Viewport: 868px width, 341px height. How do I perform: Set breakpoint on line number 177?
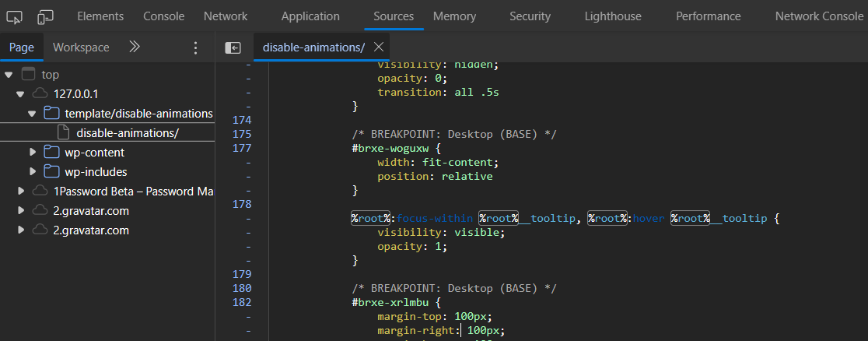(x=241, y=148)
